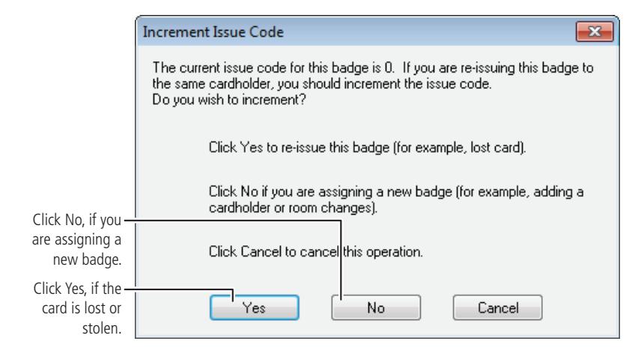Viewport: 644px width, 356px height.
Task: Choose No to assign a new badge
Action: pos(376,307)
